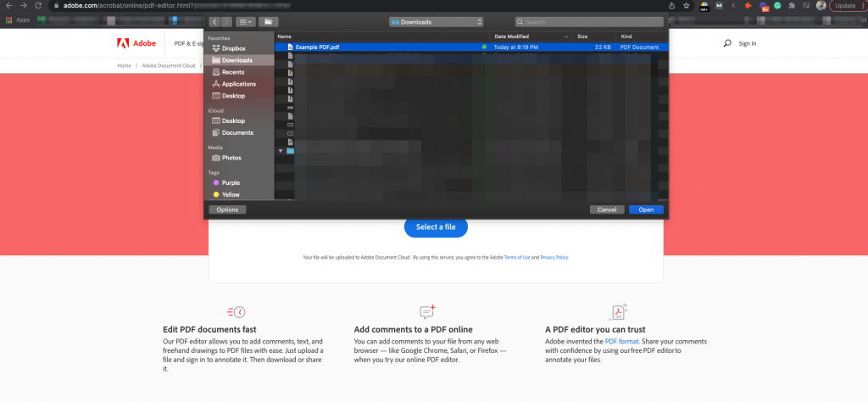Filter by the Purple tag
The image size is (868, 408).
coord(231,182)
